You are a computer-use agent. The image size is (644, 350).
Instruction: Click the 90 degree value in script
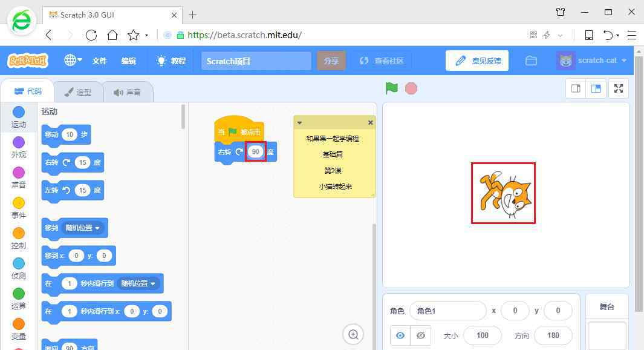pos(255,152)
